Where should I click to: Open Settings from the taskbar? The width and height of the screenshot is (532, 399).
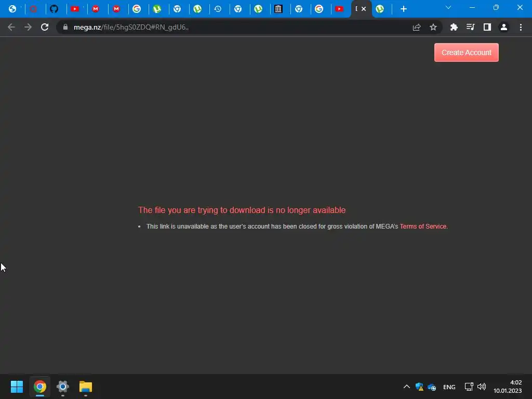[63, 387]
